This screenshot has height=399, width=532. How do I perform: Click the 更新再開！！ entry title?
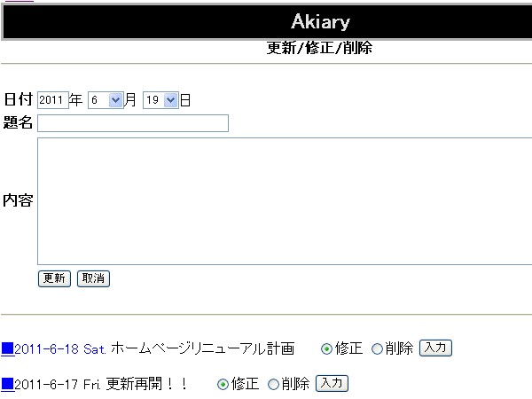click(x=146, y=384)
